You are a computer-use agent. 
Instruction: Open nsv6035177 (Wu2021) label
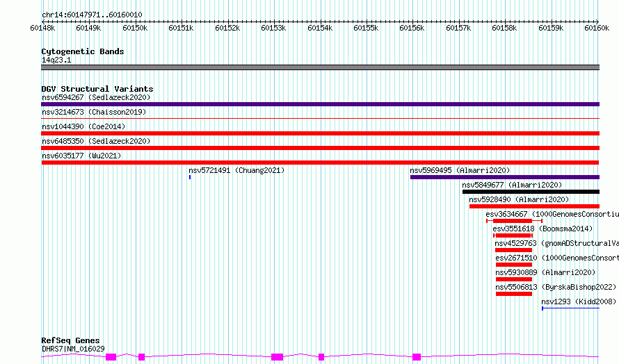coord(81,156)
